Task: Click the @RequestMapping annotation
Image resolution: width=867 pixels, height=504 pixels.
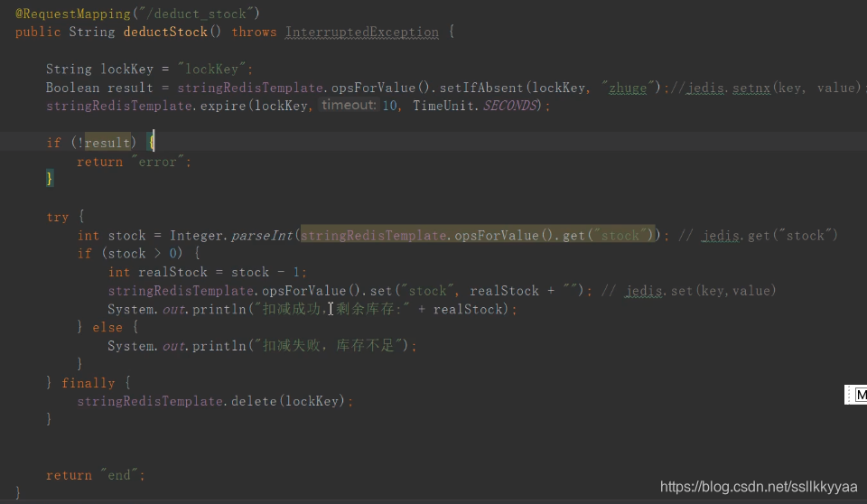Action: [73, 14]
